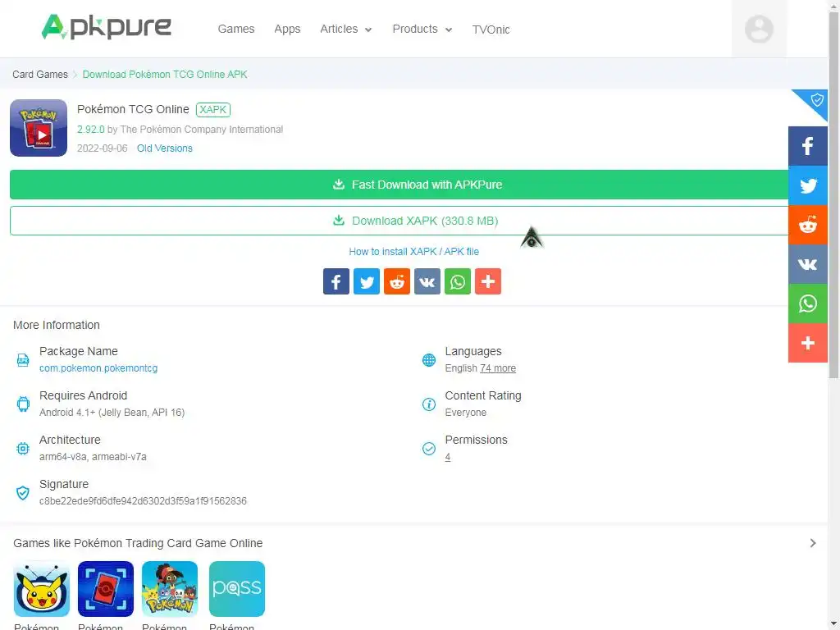The width and height of the screenshot is (840, 630).
Task: Expand the similar games list with the arrow
Action: point(813,543)
